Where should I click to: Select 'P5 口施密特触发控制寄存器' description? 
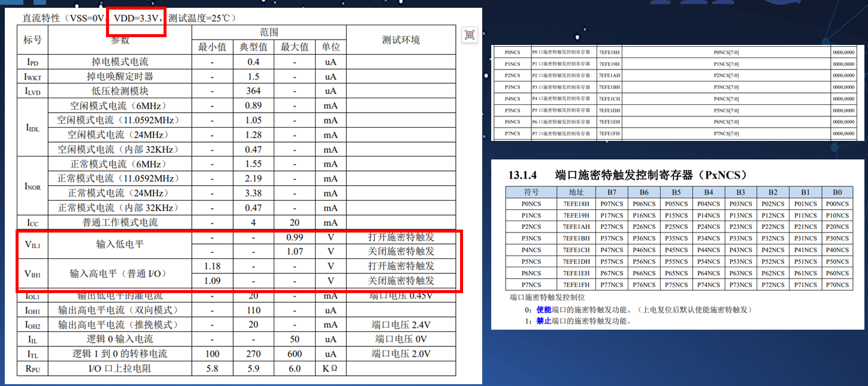[562, 110]
